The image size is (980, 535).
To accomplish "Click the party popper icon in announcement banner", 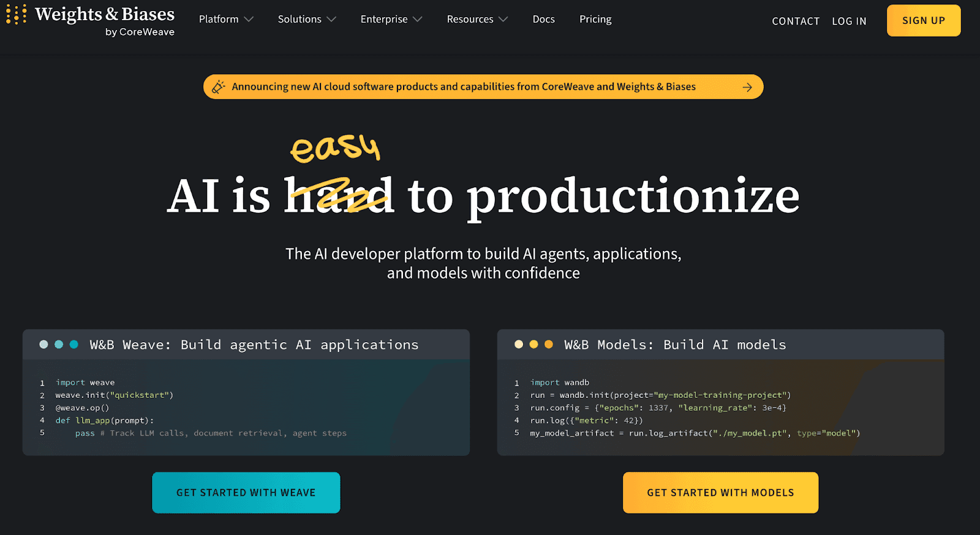I will (219, 87).
